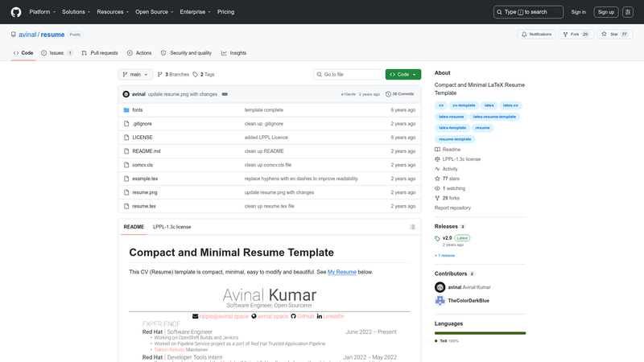The height and width of the screenshot is (362, 644).
Task: Open the main branch selector
Action: pos(135,74)
